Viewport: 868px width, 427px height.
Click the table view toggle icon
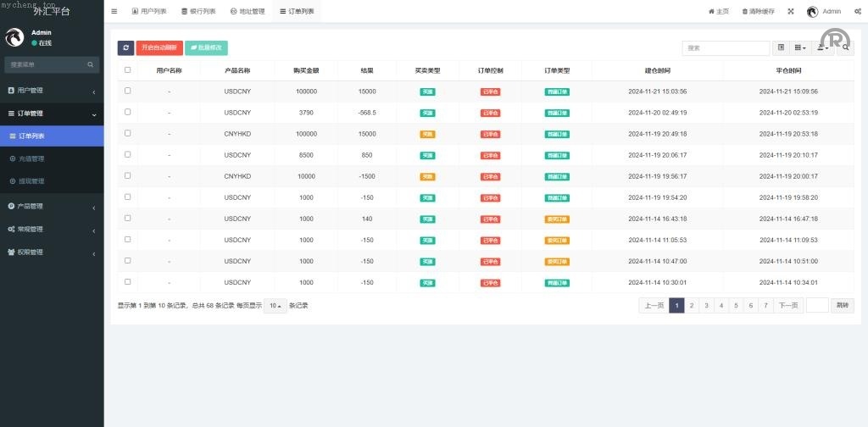(781, 48)
